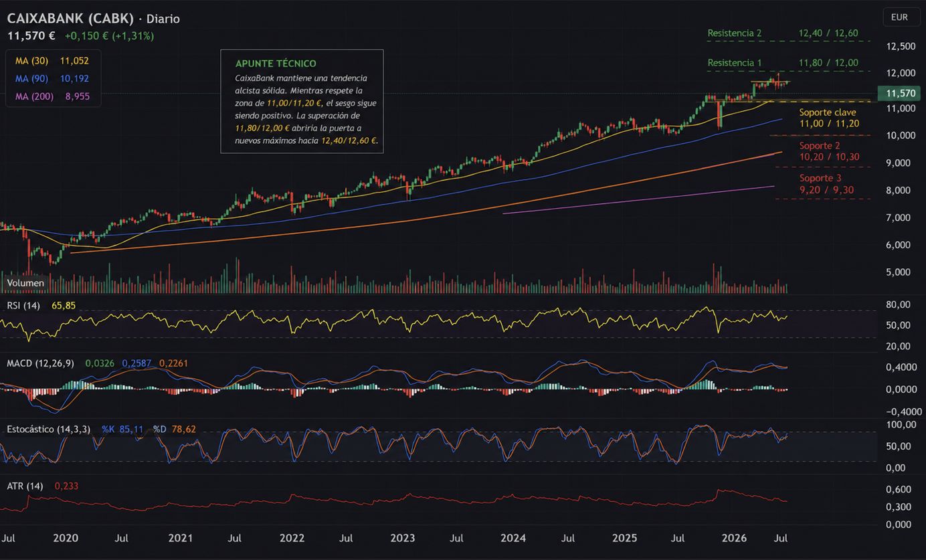926x560 pixels.
Task: Click the 2023 time axis label
Action: tap(403, 538)
